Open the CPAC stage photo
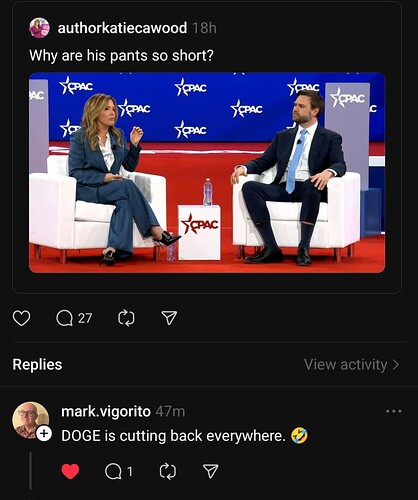 pyautogui.click(x=207, y=173)
